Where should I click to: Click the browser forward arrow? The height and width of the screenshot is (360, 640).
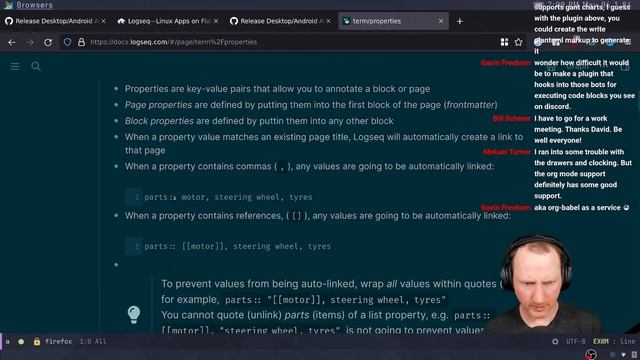click(30, 42)
